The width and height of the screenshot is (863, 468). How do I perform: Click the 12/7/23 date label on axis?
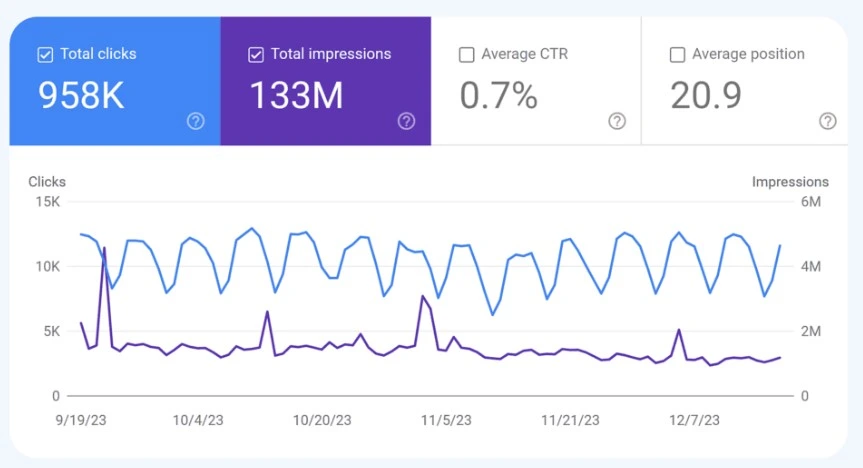pos(694,420)
